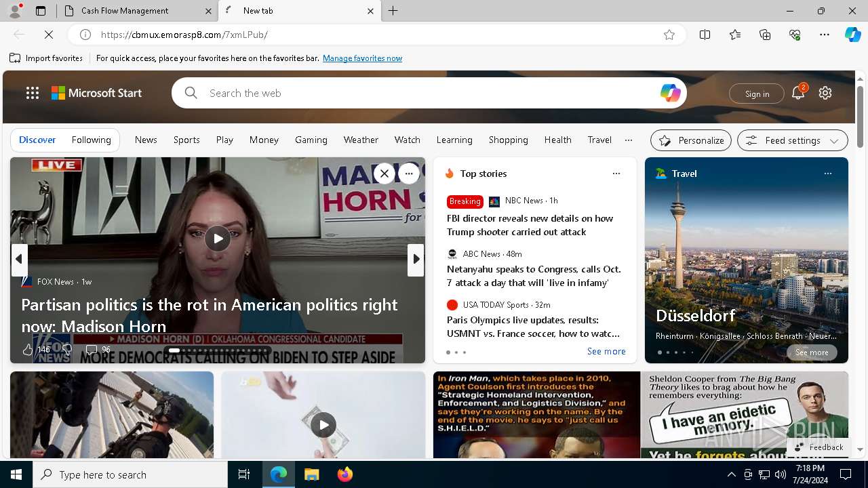
Task: Switch to Discover feed
Action: click(37, 140)
